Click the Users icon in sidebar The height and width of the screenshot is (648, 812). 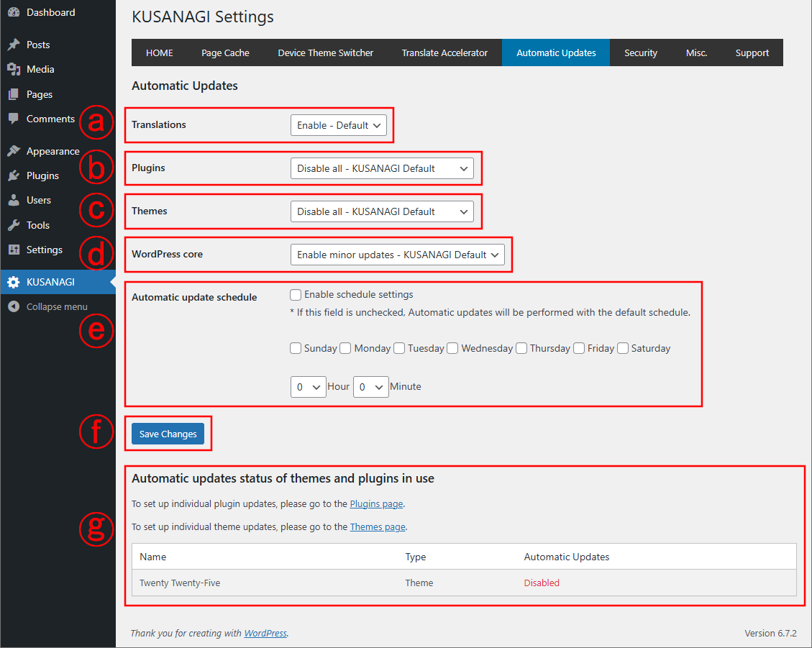point(13,200)
